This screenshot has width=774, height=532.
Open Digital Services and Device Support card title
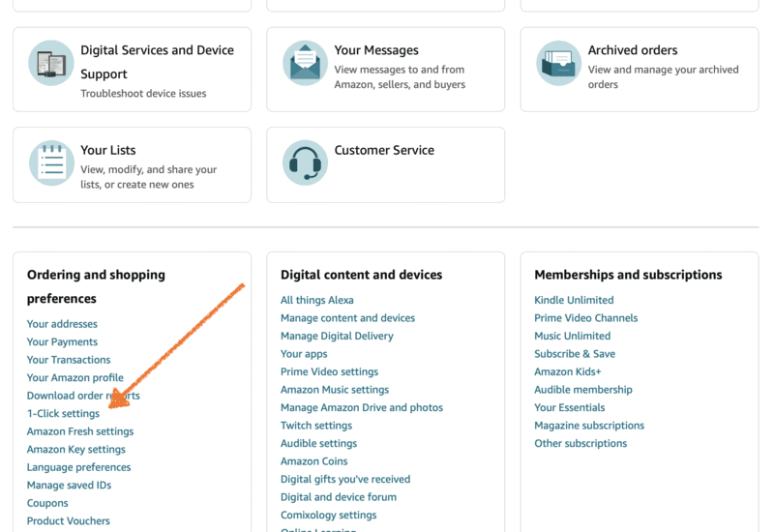pos(157,62)
